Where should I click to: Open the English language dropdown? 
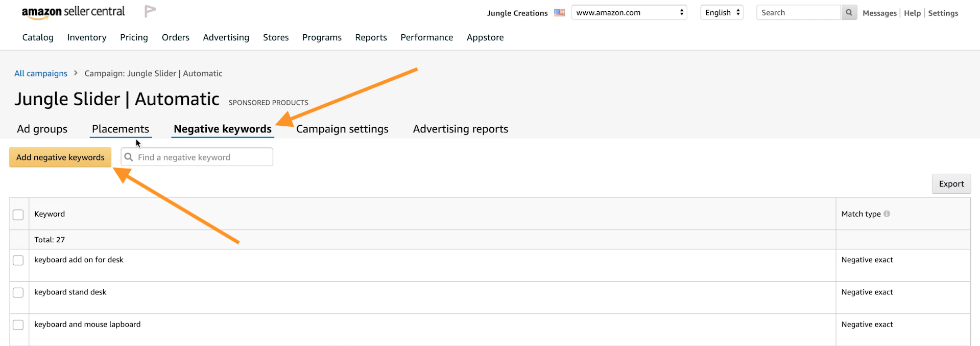coord(721,13)
